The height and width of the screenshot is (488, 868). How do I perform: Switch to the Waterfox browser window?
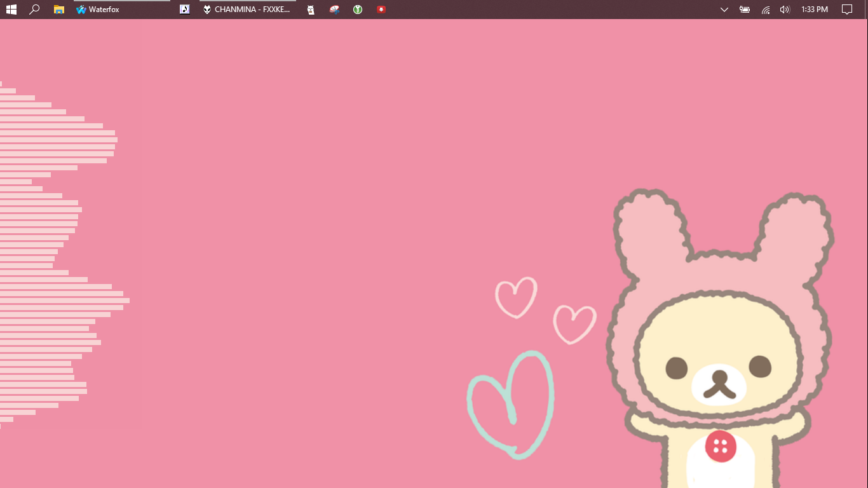click(x=121, y=10)
